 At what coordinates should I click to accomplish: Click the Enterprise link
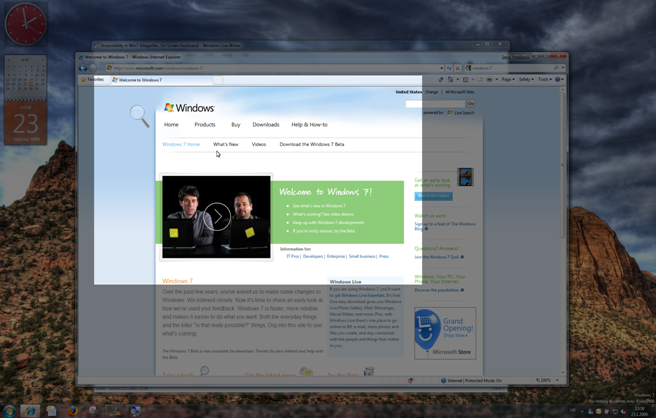click(x=336, y=256)
